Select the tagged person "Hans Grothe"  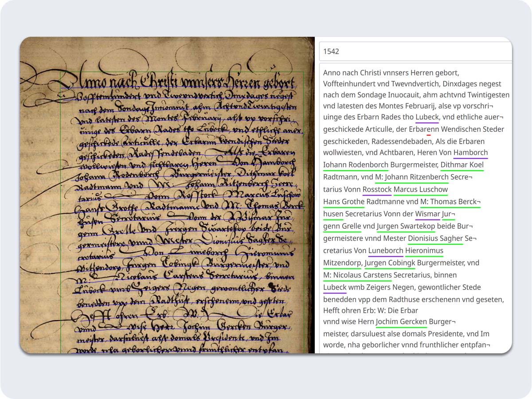pos(344,202)
